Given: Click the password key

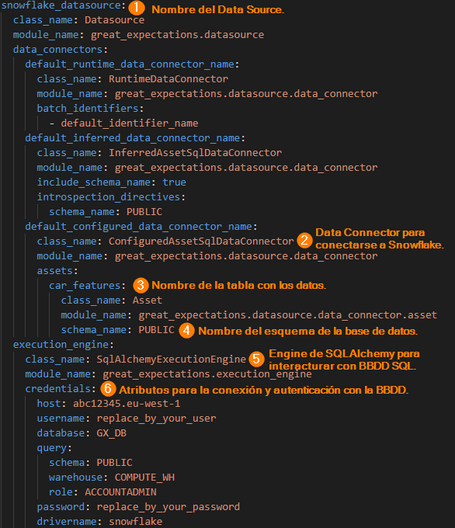Looking at the screenshot, I should click(x=61, y=507).
